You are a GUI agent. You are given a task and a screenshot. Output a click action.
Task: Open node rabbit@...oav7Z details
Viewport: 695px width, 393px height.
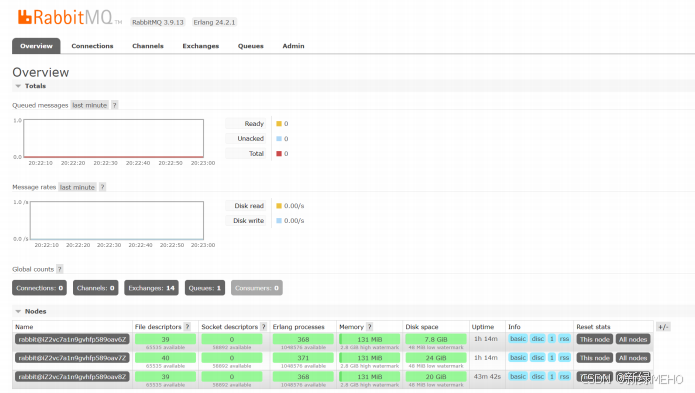[72, 358]
